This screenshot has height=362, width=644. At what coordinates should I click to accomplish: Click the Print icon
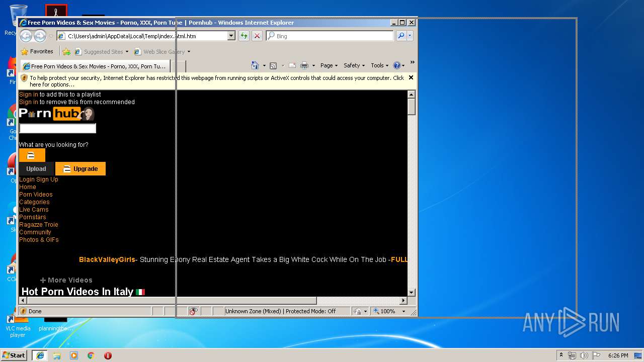[x=304, y=65]
